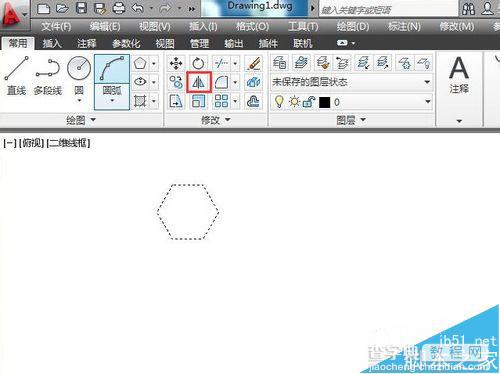
Task: Activate the Trim tool
Action: [221, 63]
